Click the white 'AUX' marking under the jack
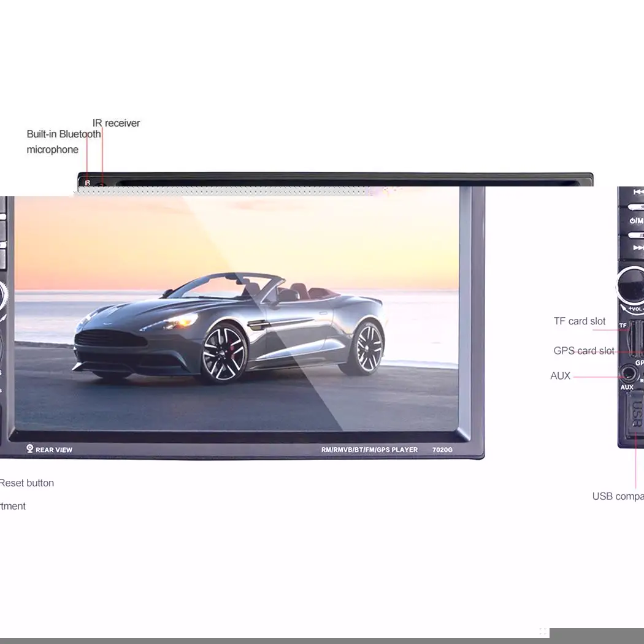644x644 pixels. coord(627,387)
